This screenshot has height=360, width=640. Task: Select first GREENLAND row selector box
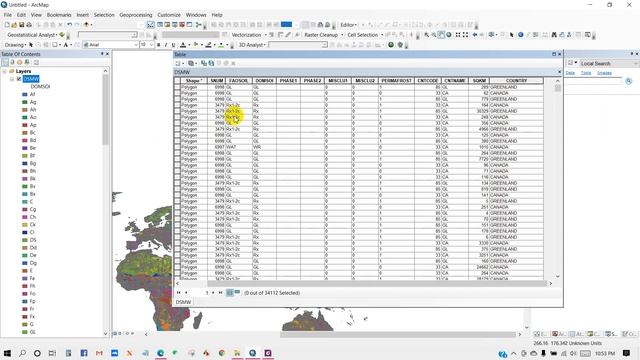177,87
